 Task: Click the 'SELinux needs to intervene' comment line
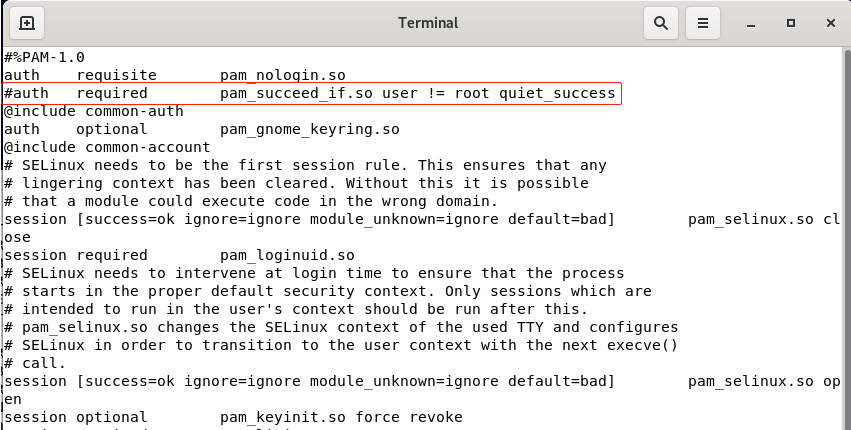click(315, 273)
